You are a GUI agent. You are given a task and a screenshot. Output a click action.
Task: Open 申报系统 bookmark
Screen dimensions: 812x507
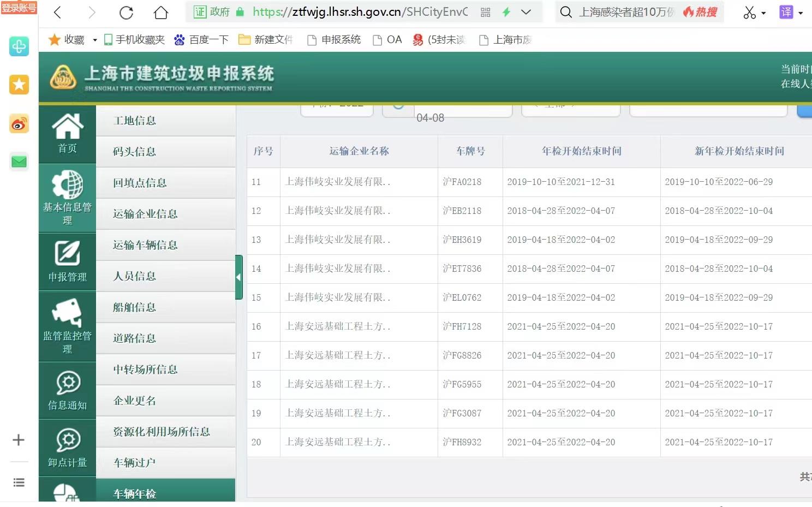click(x=334, y=39)
